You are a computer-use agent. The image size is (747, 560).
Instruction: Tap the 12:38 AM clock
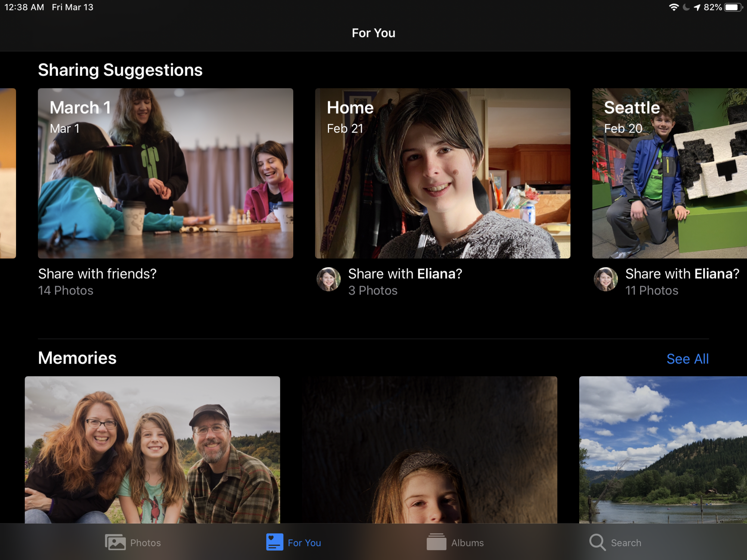point(24,7)
